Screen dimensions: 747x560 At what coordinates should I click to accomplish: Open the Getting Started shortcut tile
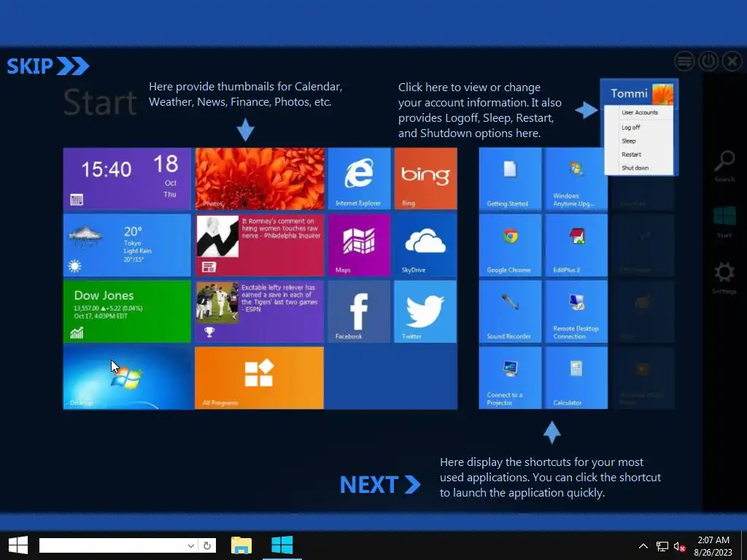coord(510,179)
